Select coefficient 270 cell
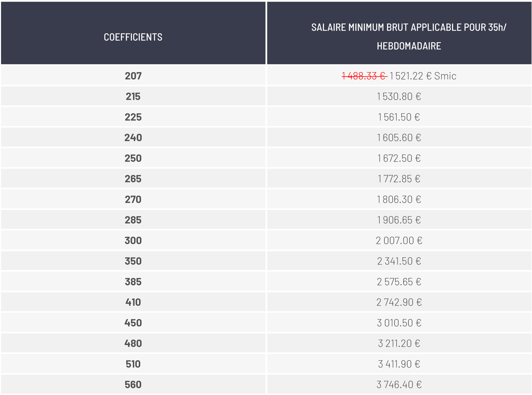 click(133, 199)
